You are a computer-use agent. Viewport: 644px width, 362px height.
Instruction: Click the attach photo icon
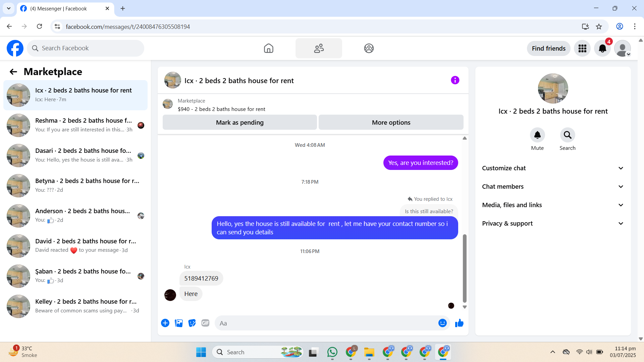pyautogui.click(x=179, y=323)
